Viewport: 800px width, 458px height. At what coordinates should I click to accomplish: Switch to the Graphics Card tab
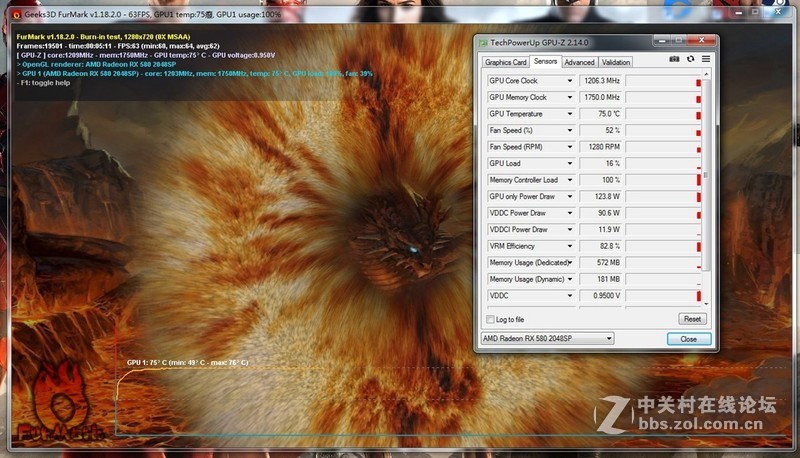(x=506, y=62)
